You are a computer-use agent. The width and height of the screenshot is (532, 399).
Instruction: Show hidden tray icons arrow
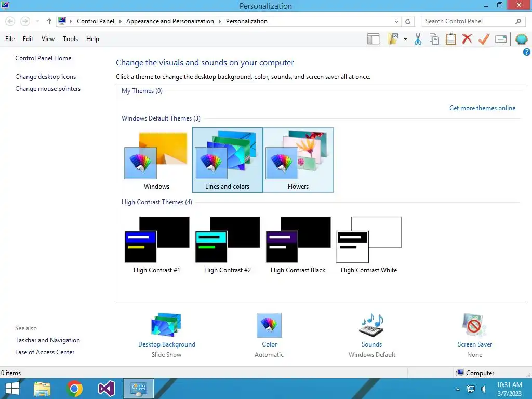[x=458, y=389]
